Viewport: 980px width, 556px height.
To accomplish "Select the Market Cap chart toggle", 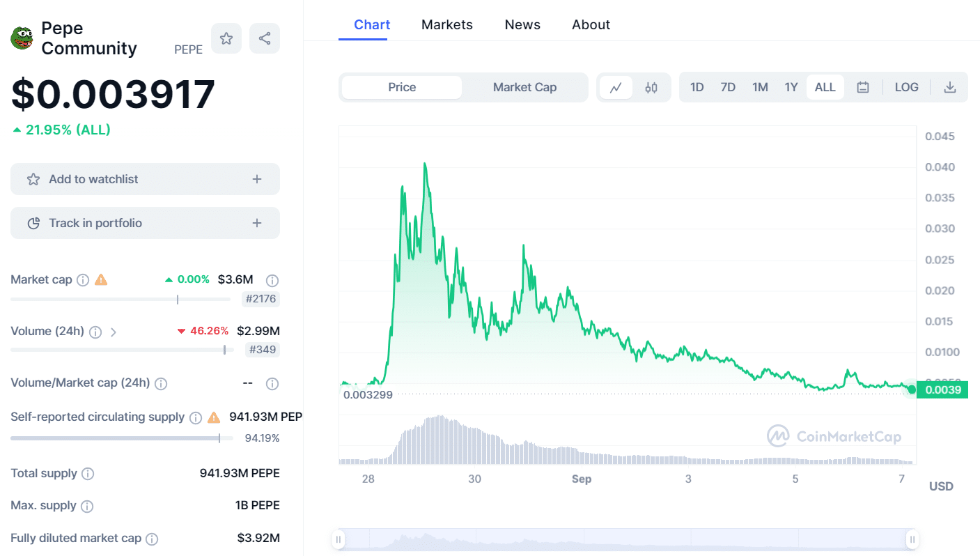I will 524,87.
